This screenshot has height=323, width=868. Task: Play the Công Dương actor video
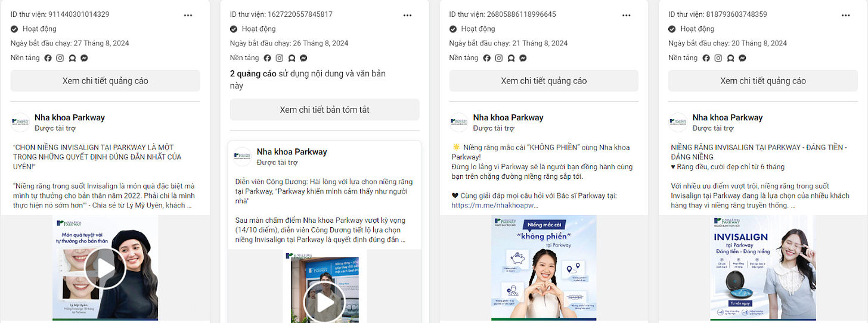pos(325,303)
